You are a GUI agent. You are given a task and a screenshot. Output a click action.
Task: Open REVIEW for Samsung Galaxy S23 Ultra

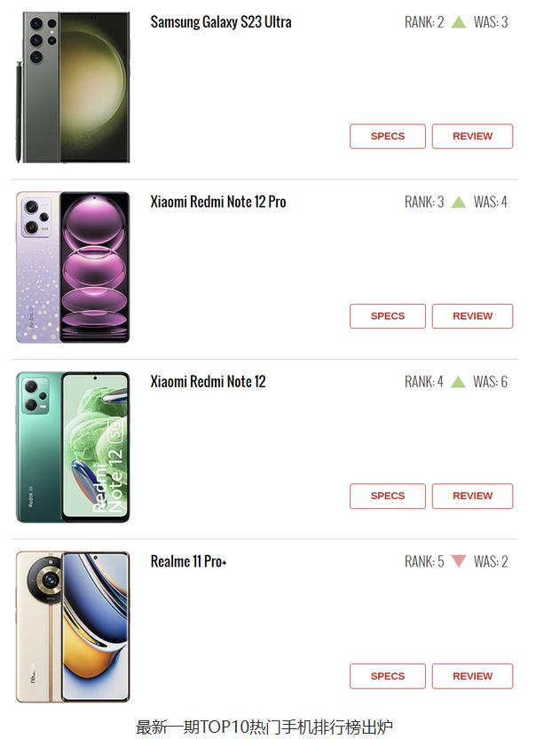pyautogui.click(x=472, y=136)
